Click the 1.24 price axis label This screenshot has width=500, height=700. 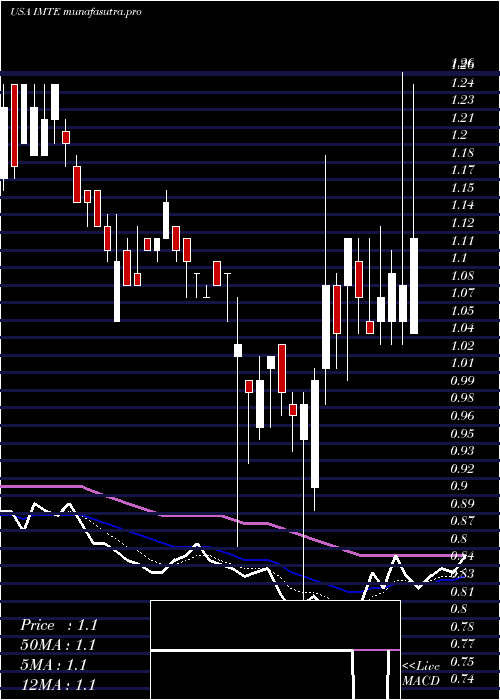(462, 82)
